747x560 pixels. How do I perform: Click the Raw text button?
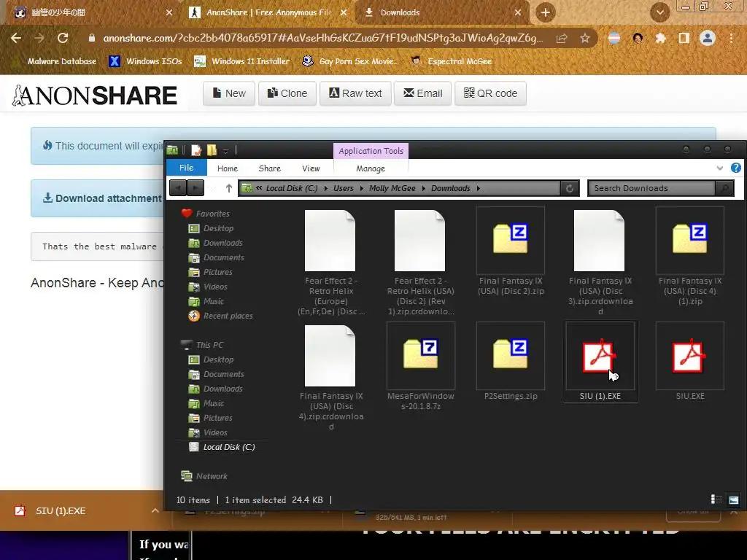355,93
